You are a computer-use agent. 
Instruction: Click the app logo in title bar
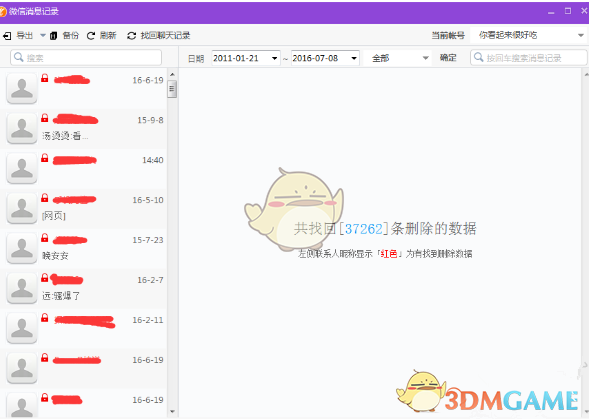pos(3,12)
